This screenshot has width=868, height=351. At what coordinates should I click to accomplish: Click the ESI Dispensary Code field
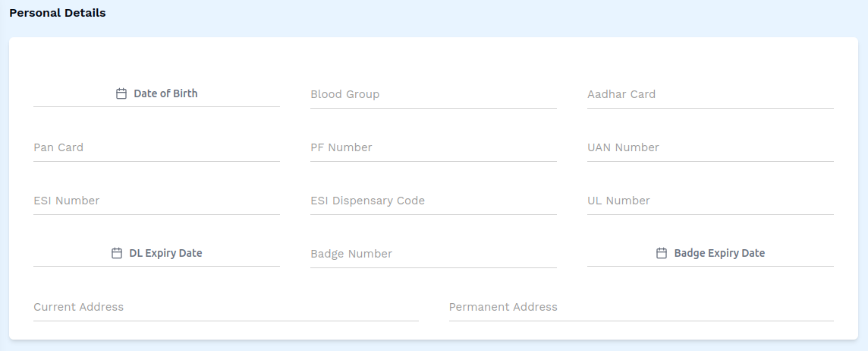coord(433,201)
